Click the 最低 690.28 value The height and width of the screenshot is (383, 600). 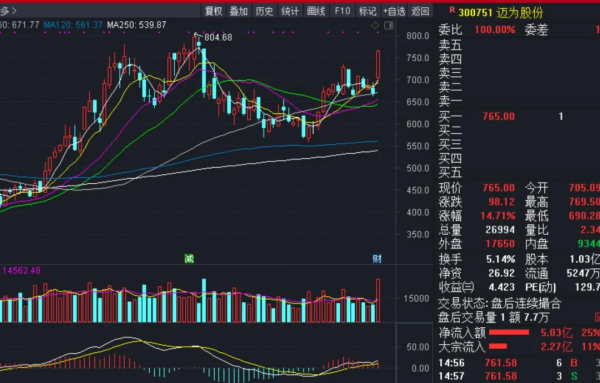tap(584, 216)
